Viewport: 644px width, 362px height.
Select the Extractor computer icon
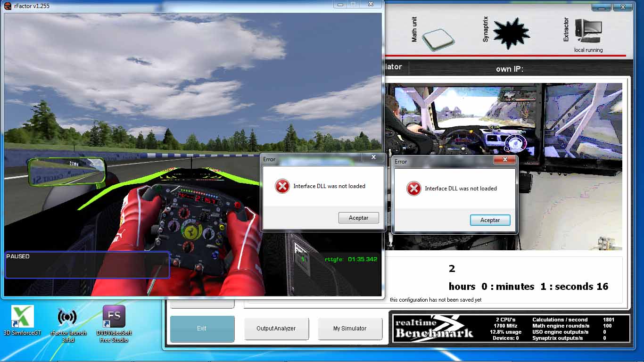[x=588, y=32]
